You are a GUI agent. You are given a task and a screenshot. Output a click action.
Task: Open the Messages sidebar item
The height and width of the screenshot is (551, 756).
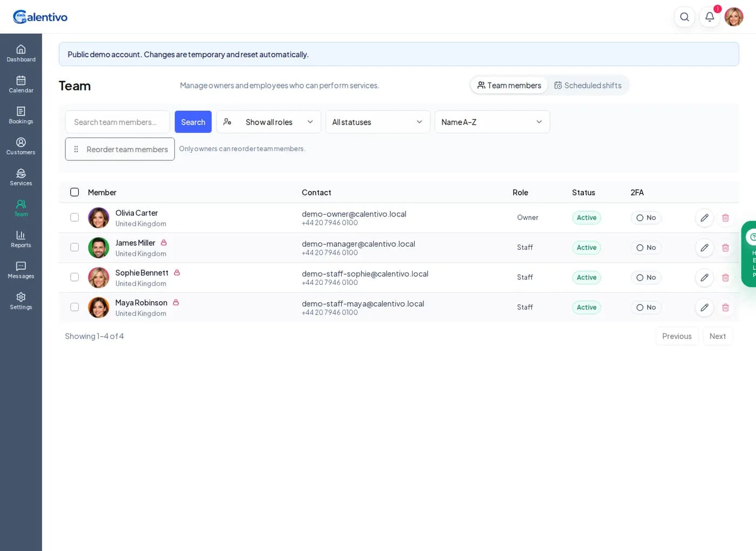[21, 270]
